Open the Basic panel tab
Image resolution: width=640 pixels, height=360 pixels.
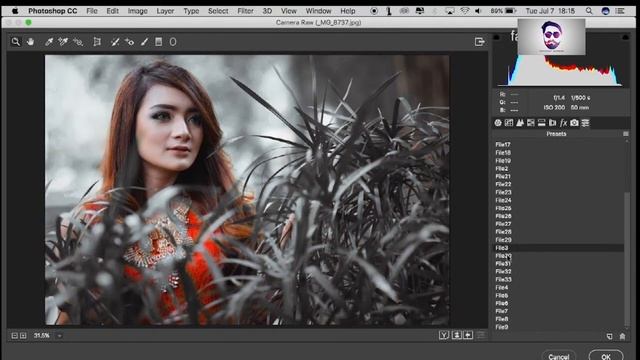tap(498, 123)
